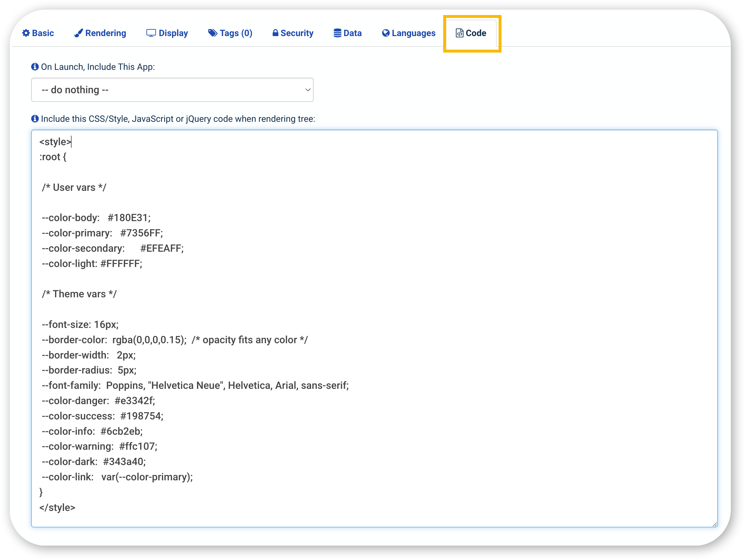Screen dimensions: 745x560
Task: Click info icon next to On Launch label
Action: click(35, 67)
